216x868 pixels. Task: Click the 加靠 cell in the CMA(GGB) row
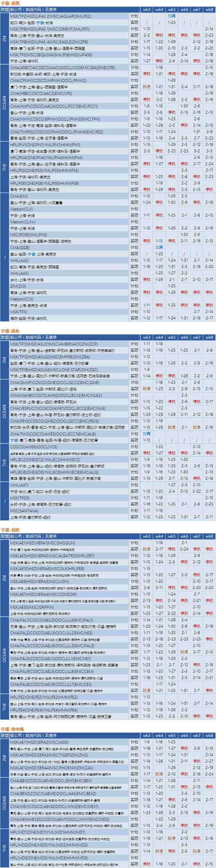pyautogui.click(x=159, y=247)
